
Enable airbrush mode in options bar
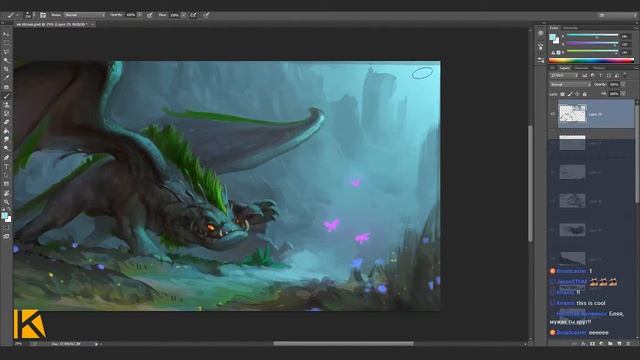tap(194, 15)
